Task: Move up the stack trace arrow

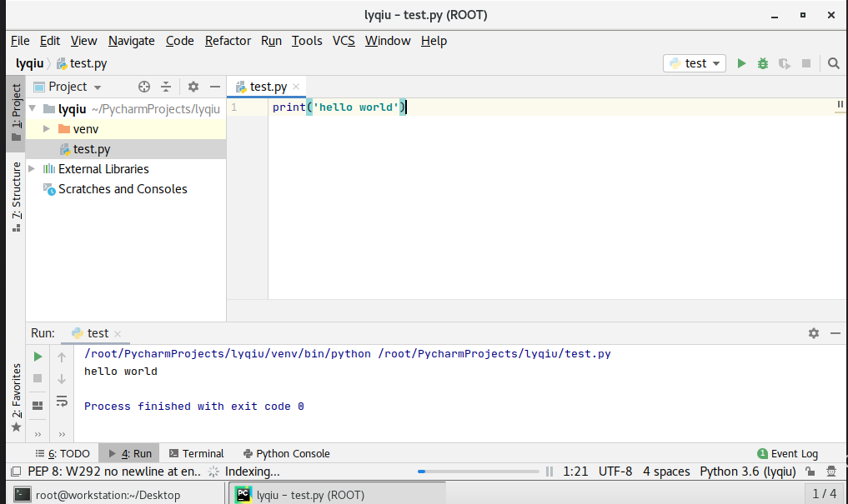Action: pos(62,357)
